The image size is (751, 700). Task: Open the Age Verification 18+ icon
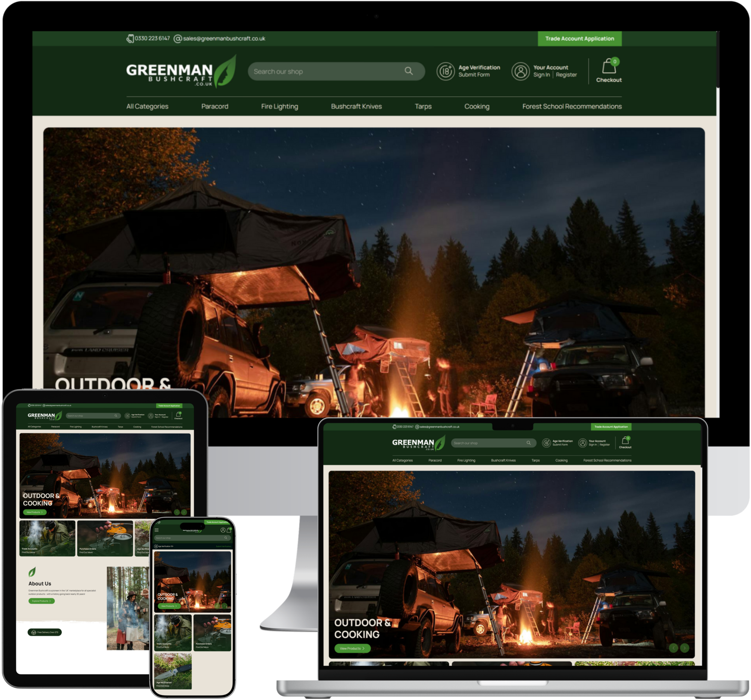click(446, 71)
